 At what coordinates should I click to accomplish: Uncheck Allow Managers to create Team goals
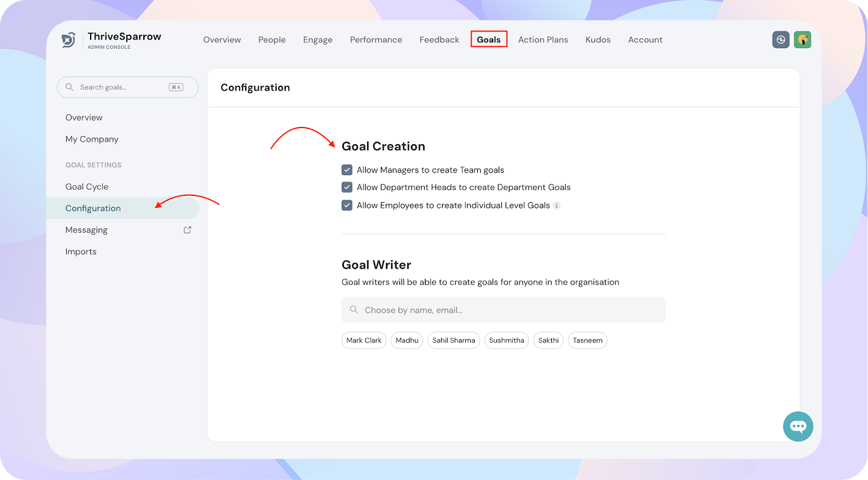pos(347,170)
